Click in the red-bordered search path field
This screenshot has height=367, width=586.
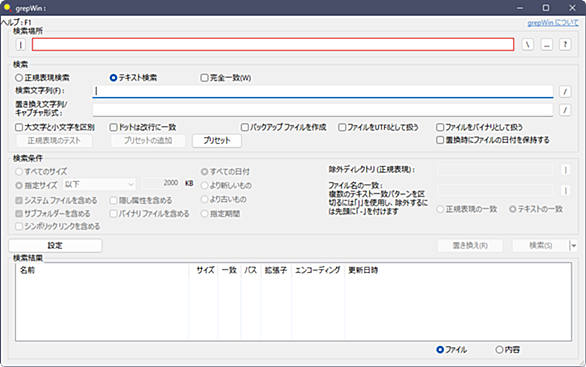273,44
